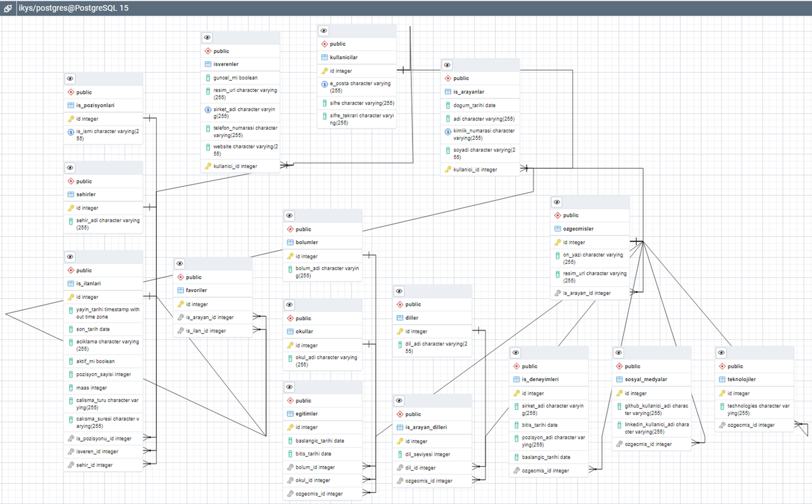The width and height of the screenshot is (812, 504).
Task: Toggle eye icon on sehirler table
Action: (x=70, y=168)
